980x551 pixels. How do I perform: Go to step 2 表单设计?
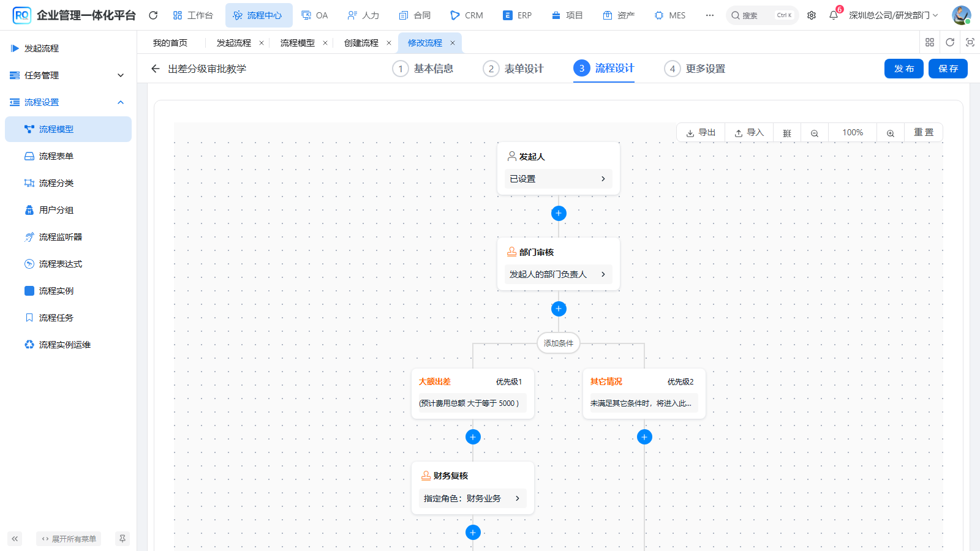513,69
